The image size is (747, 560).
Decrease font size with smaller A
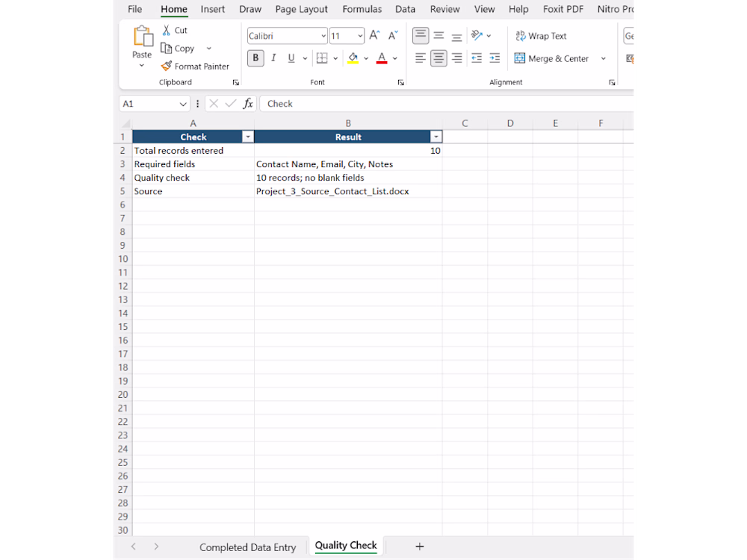point(393,36)
